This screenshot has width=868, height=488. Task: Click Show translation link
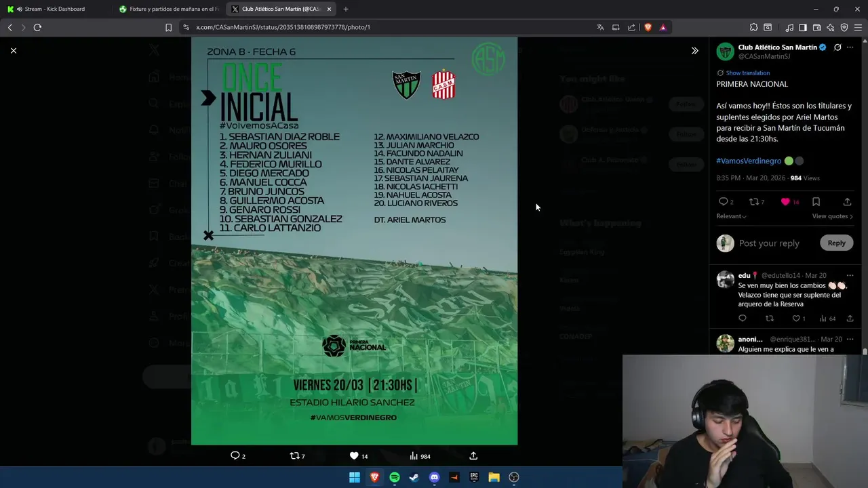pyautogui.click(x=747, y=73)
